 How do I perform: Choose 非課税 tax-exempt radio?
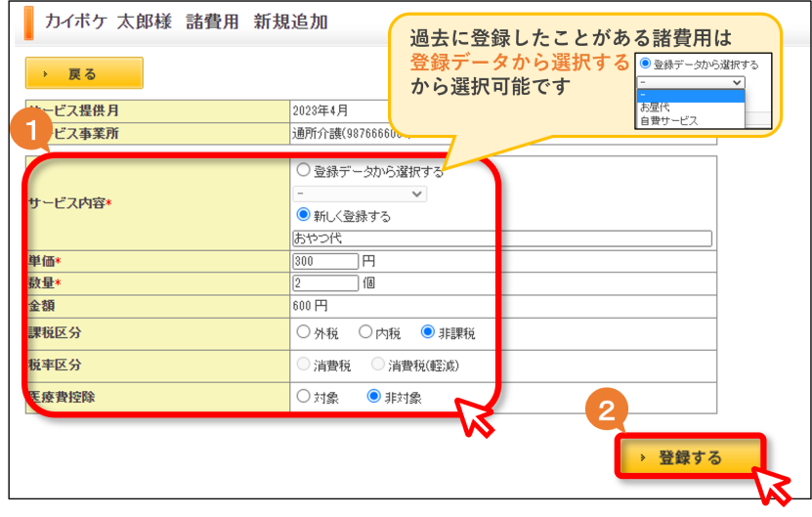coord(428,331)
